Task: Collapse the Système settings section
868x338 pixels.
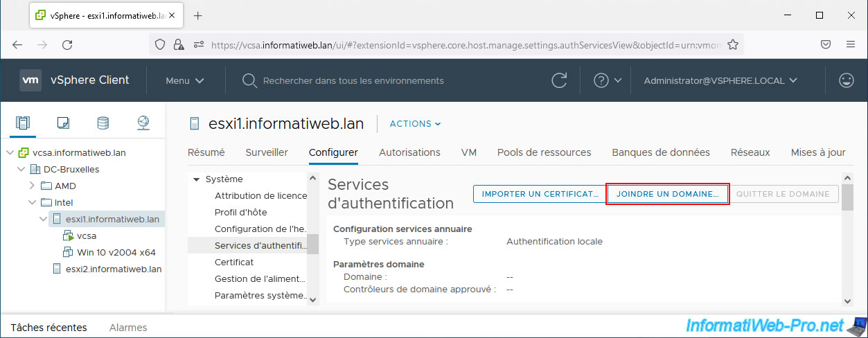Action: click(196, 179)
